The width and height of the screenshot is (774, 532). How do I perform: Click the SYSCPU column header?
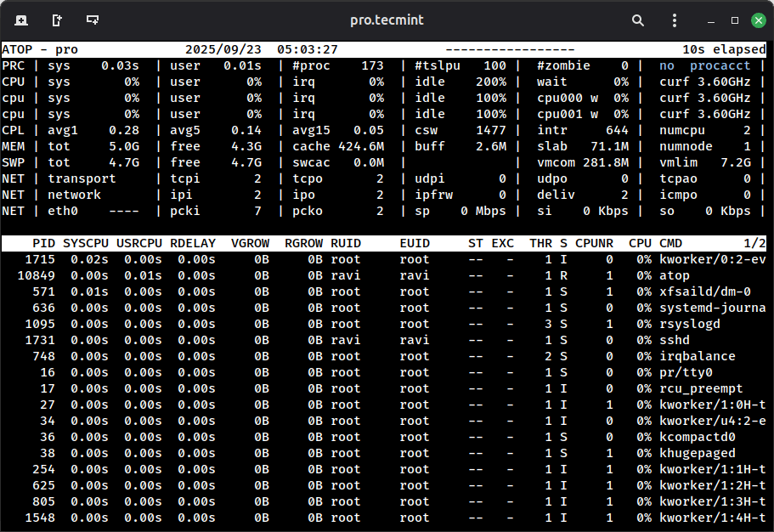click(x=86, y=244)
